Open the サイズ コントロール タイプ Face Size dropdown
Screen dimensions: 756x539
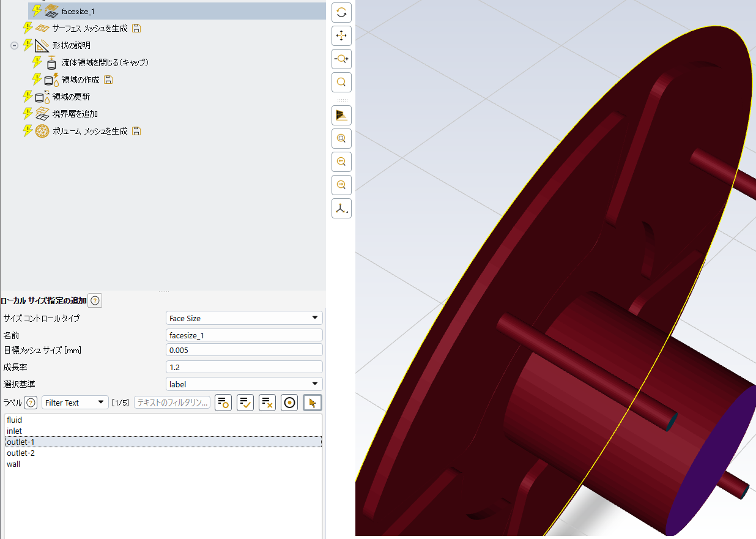(x=245, y=318)
